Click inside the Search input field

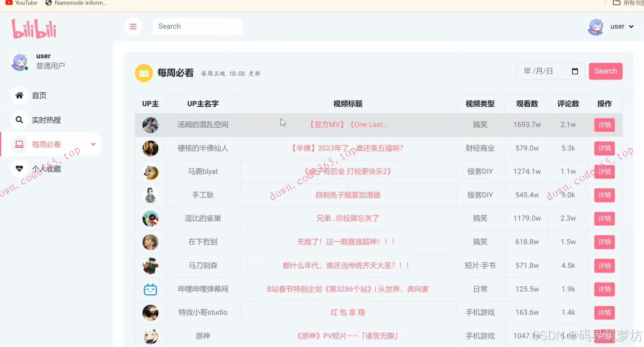tap(197, 27)
